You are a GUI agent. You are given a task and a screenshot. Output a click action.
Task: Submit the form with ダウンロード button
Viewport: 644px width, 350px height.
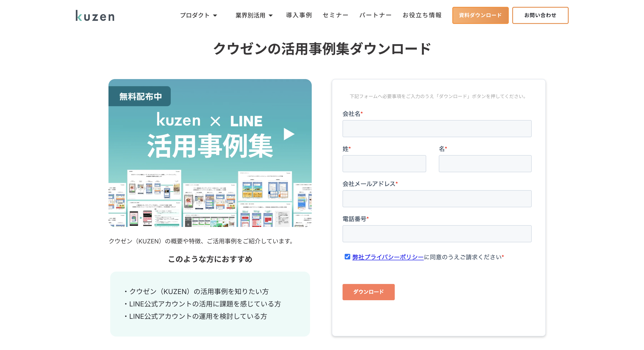tap(368, 292)
